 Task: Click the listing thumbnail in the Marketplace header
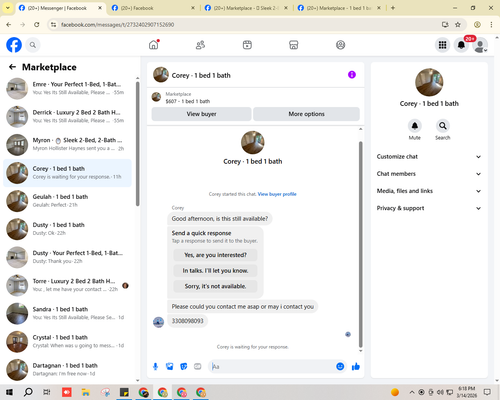click(x=156, y=97)
